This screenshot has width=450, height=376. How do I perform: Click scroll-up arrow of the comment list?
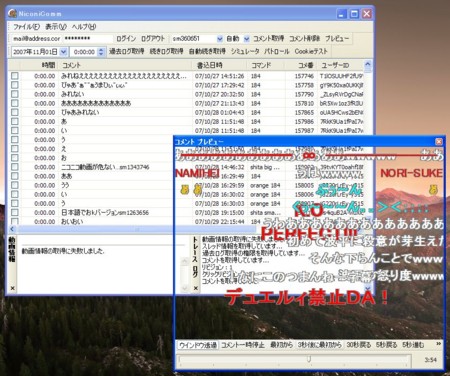[x=368, y=64]
